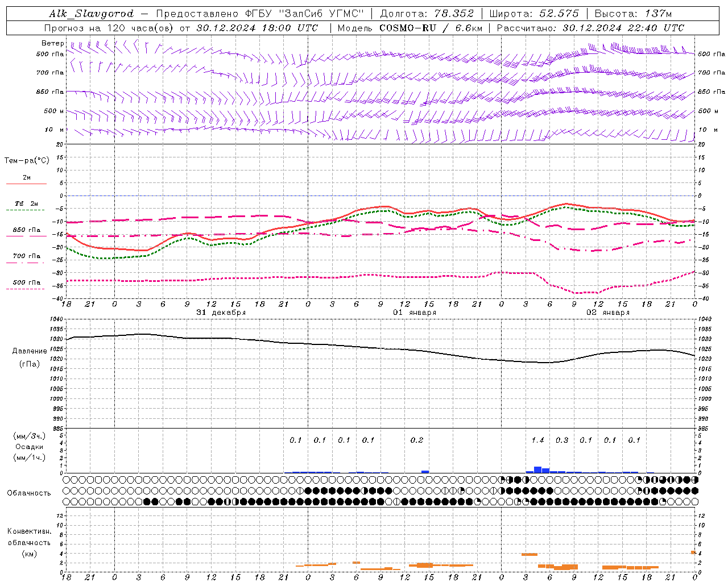Click the 1.4 precipitation amount value
The image size is (728, 582).
pos(537,440)
